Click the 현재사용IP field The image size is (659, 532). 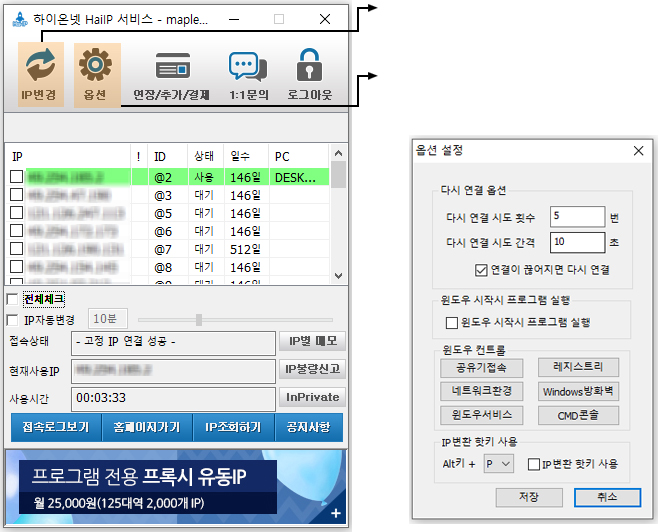tap(173, 371)
